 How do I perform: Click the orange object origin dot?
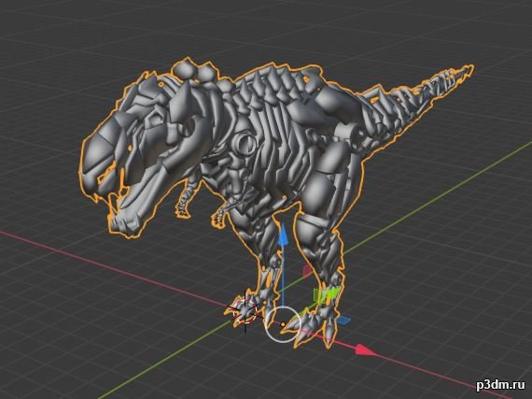click(283, 324)
